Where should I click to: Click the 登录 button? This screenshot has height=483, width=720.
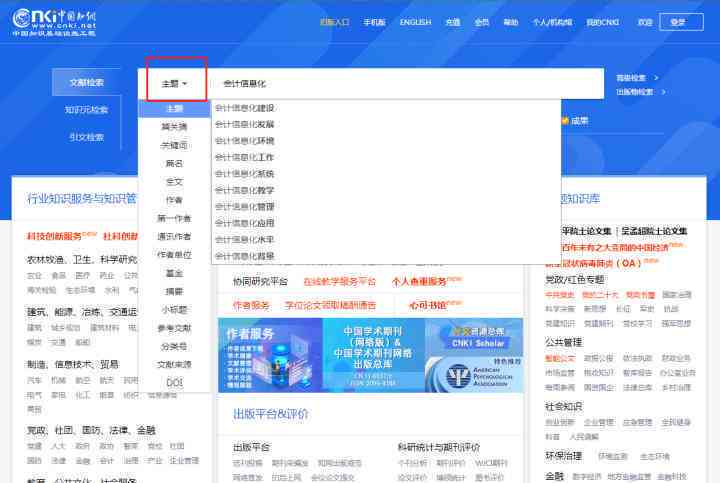(x=681, y=22)
